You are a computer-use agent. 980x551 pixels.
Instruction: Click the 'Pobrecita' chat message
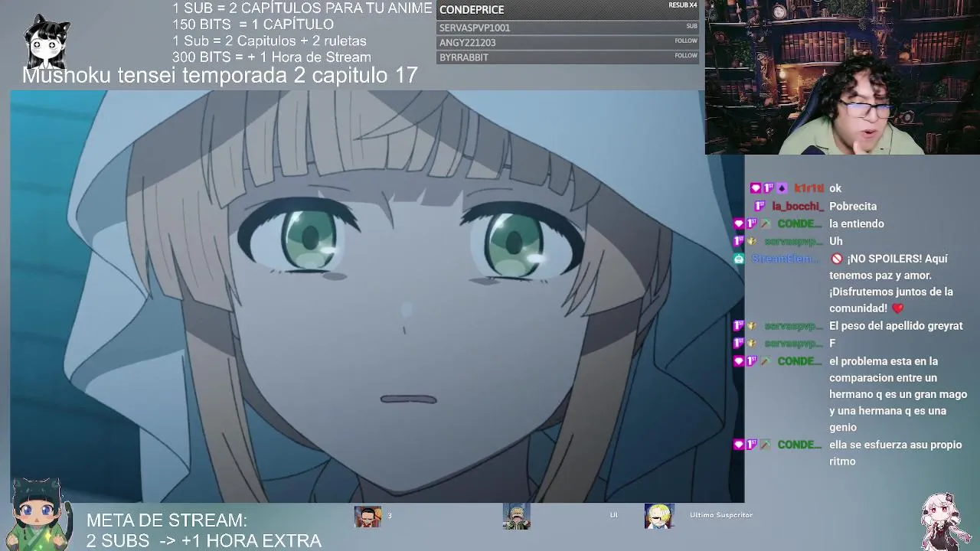coord(853,207)
